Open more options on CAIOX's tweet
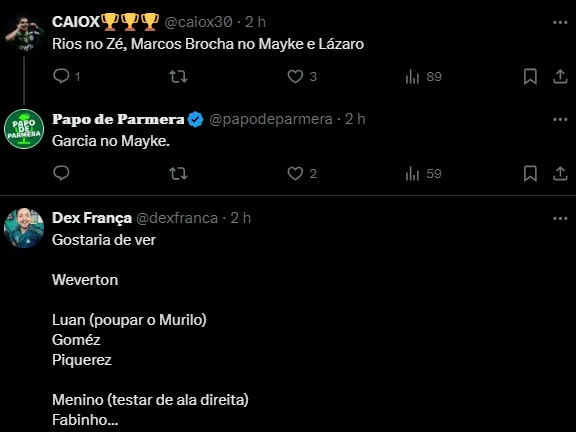Viewport: 576px width, 432px height. tap(560, 22)
